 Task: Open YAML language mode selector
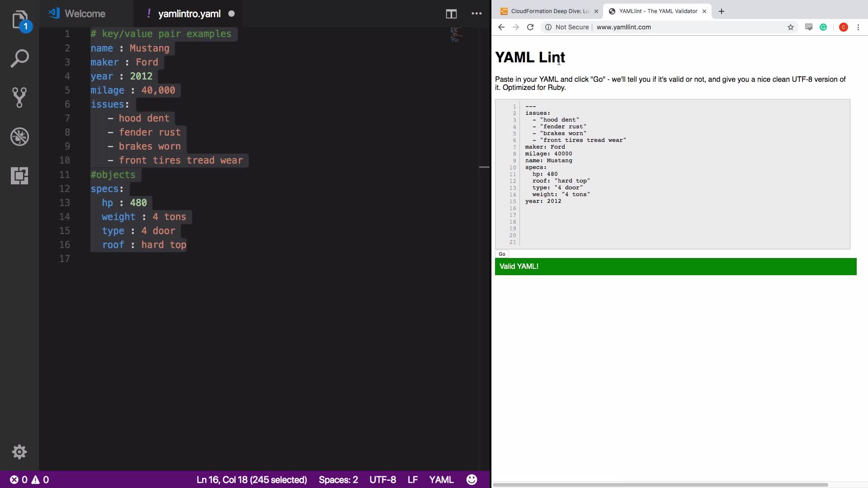click(x=441, y=479)
